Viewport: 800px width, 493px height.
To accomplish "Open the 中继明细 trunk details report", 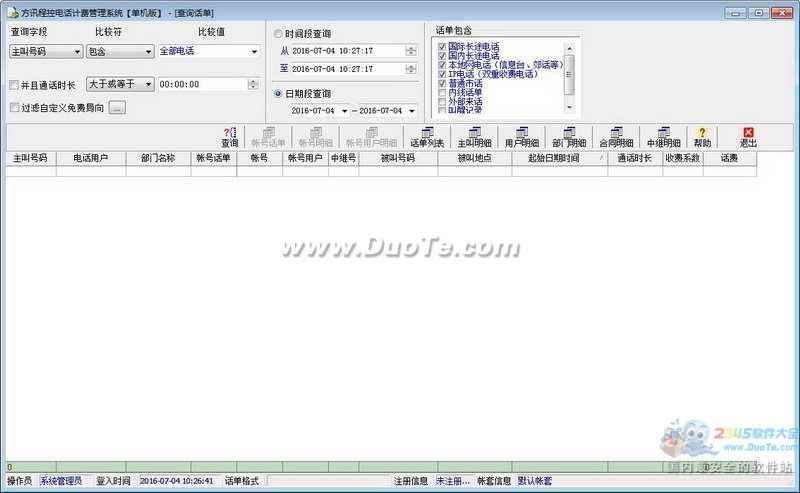I will point(662,137).
